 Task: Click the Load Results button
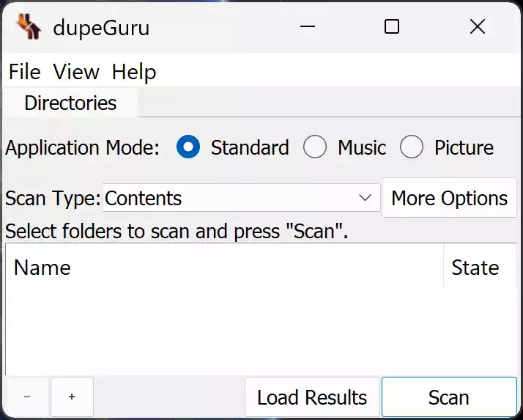point(312,397)
